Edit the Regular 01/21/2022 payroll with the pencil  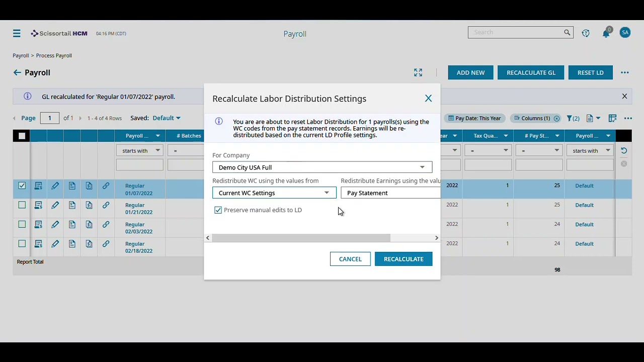coord(55,205)
